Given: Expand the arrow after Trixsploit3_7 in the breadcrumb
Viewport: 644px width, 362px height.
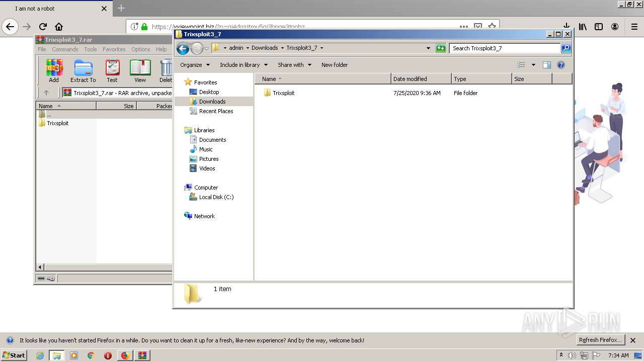Looking at the screenshot, I should [x=321, y=48].
